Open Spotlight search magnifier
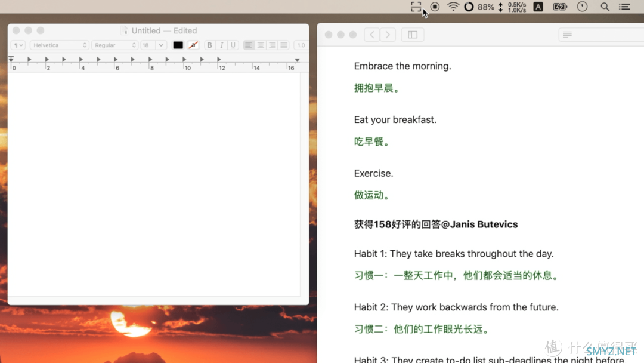This screenshot has width=644, height=363. (x=605, y=7)
